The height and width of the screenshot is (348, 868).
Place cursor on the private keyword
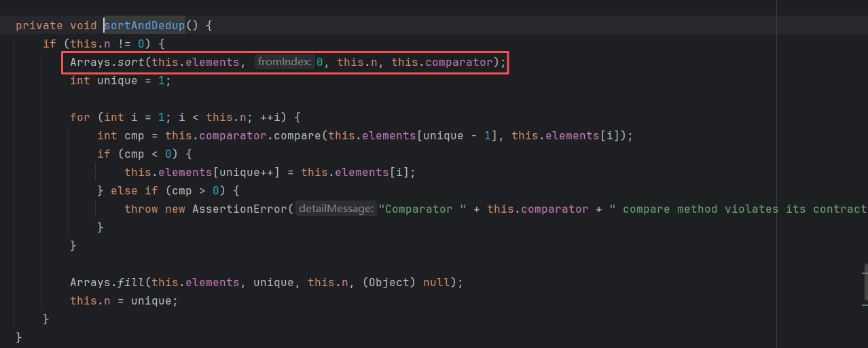[x=39, y=25]
